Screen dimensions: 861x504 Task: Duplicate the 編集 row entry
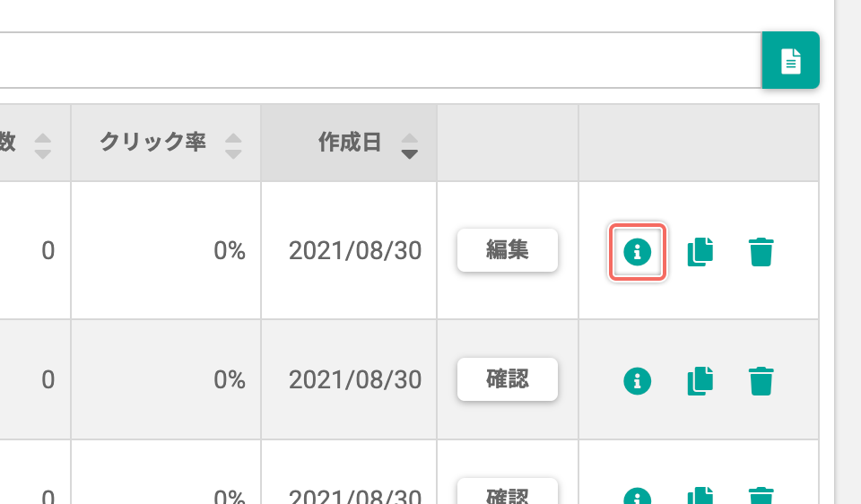coord(700,252)
